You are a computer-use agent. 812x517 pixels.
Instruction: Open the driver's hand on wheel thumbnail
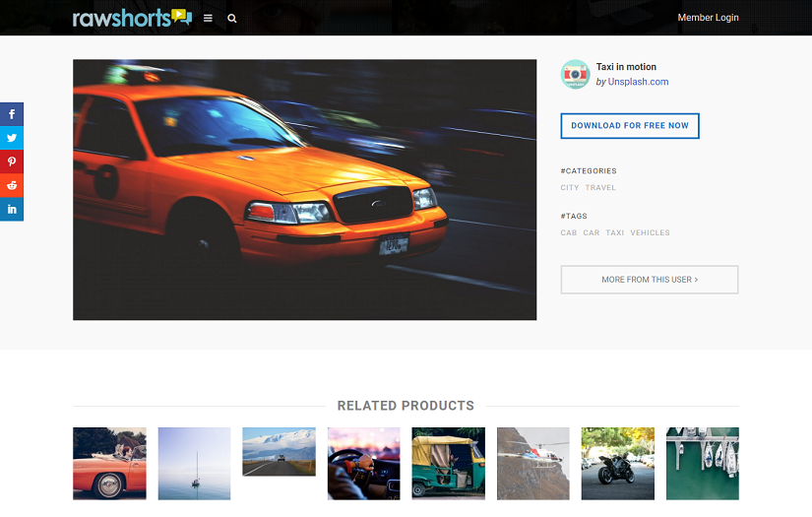[363, 464]
